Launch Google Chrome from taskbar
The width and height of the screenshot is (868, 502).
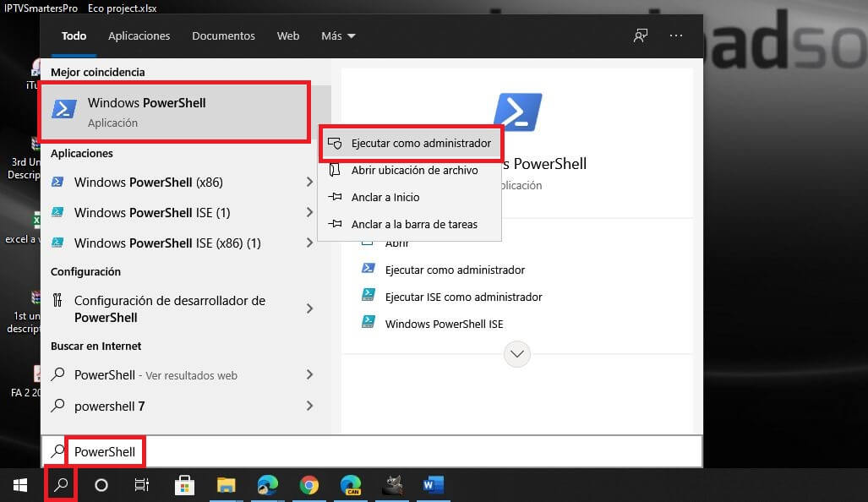(x=308, y=485)
